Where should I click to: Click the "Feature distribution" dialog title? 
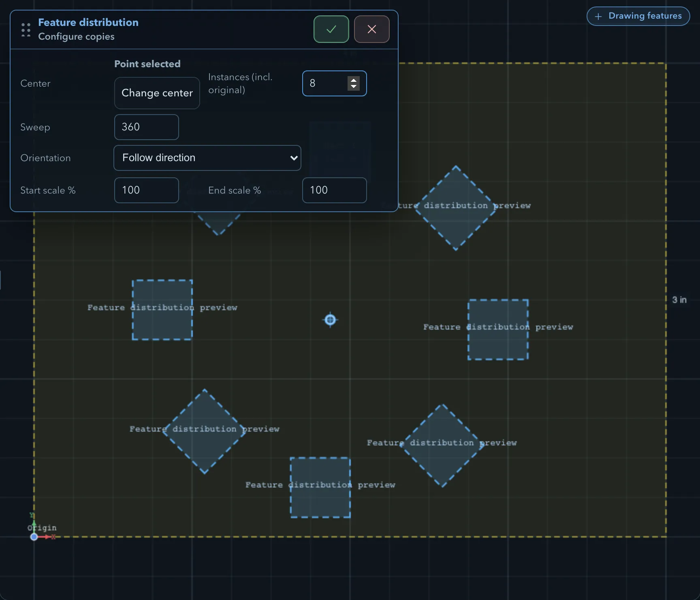tap(88, 22)
